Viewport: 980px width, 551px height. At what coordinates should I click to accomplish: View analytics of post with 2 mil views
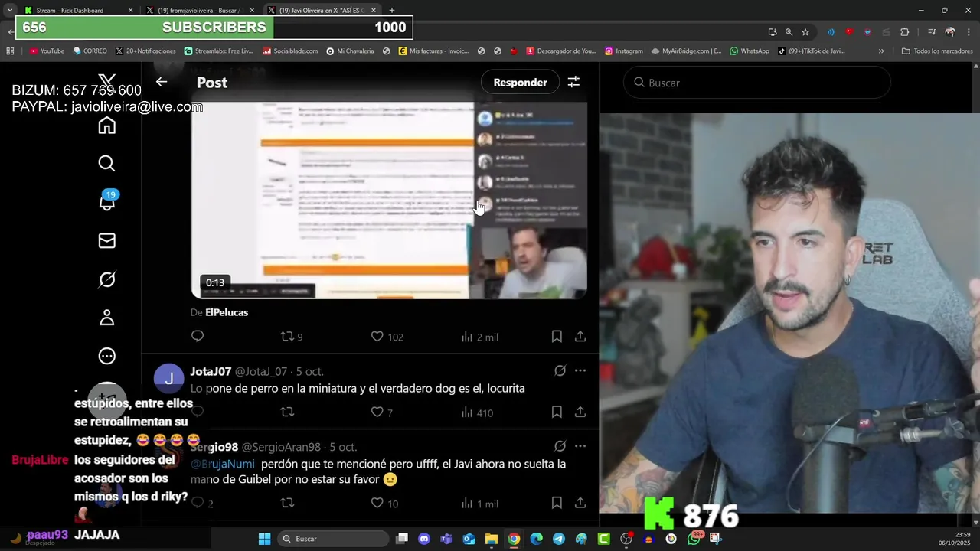point(479,337)
